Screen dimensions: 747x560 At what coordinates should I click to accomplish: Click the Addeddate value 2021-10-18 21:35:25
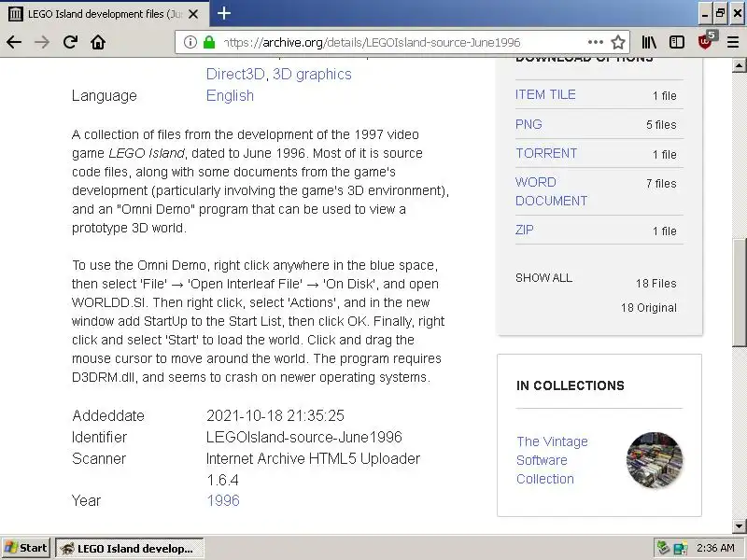click(x=275, y=415)
